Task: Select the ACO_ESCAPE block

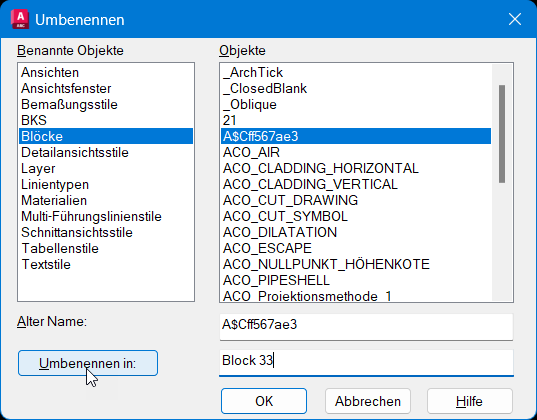Action: pos(356,248)
